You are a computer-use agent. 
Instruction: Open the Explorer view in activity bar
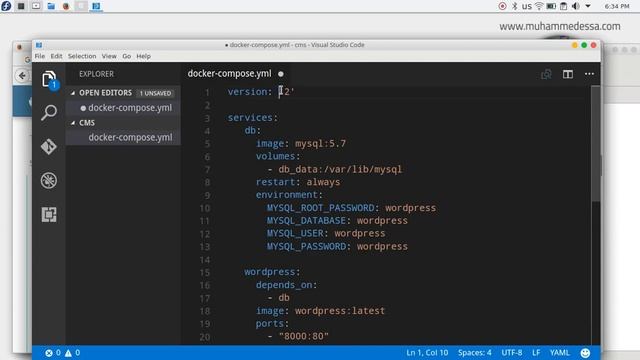[49, 79]
